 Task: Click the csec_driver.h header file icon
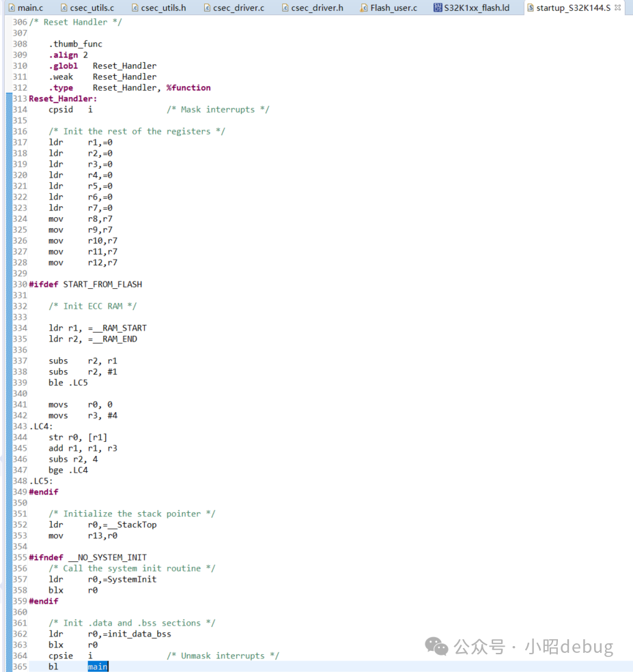point(285,8)
